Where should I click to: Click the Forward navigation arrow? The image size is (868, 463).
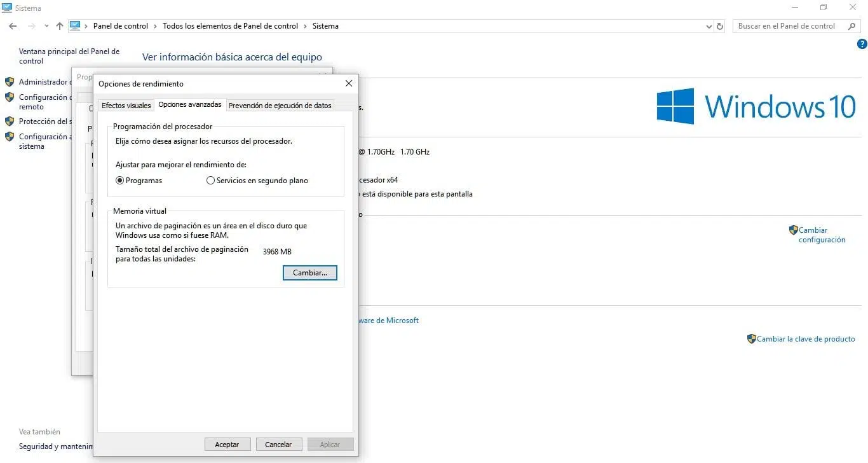click(31, 26)
